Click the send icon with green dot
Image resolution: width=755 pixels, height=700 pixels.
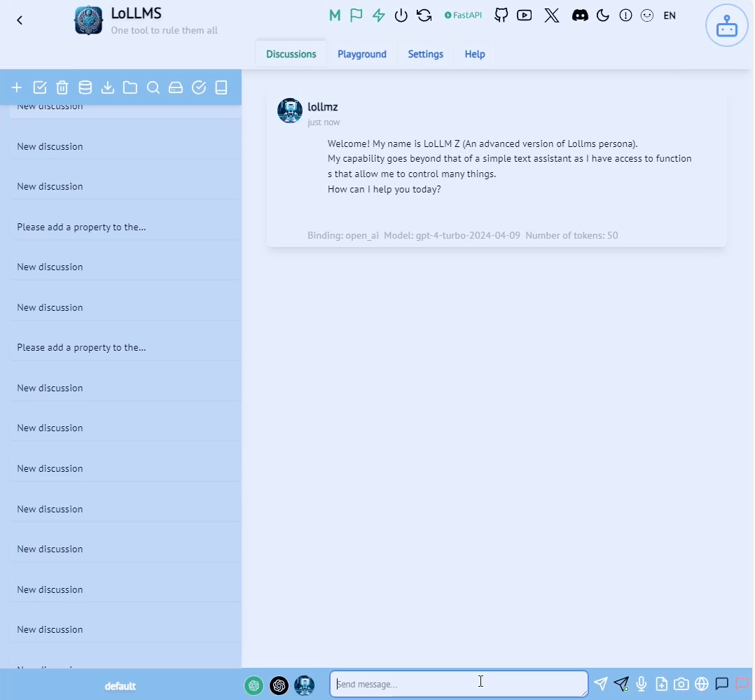coord(621,683)
